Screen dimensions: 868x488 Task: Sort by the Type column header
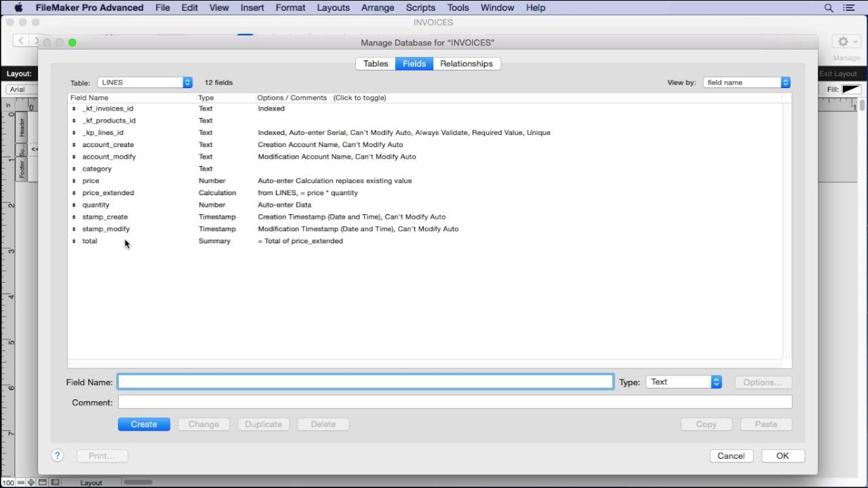[226, 98]
